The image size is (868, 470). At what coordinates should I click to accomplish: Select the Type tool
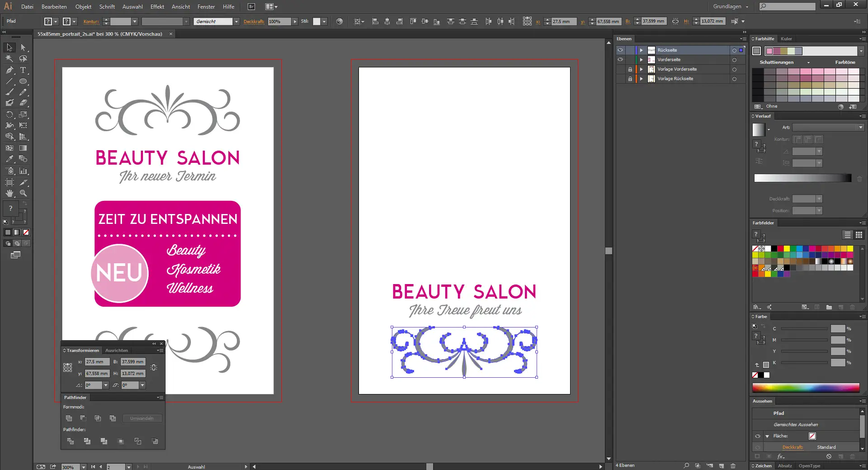pos(23,70)
